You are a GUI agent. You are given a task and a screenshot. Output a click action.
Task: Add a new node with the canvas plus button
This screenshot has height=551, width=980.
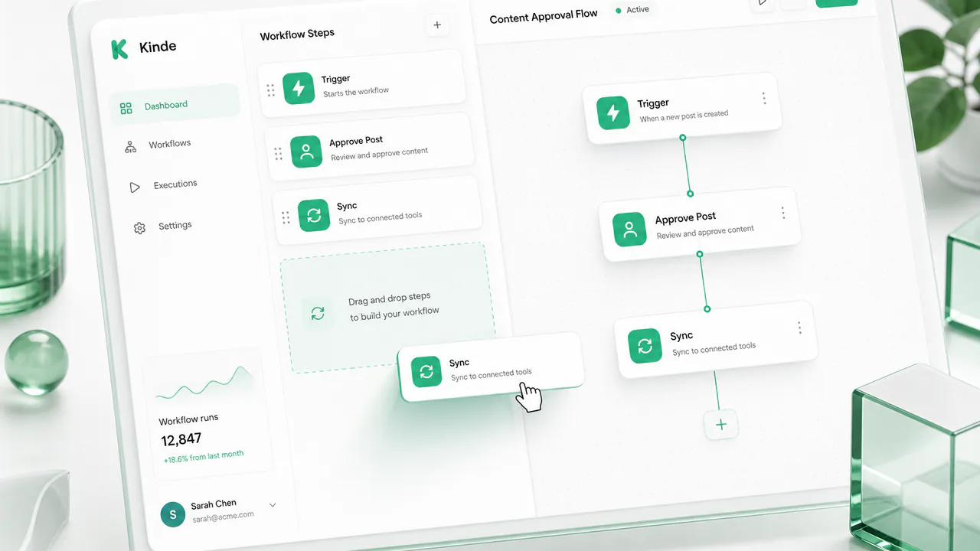pyautogui.click(x=721, y=424)
